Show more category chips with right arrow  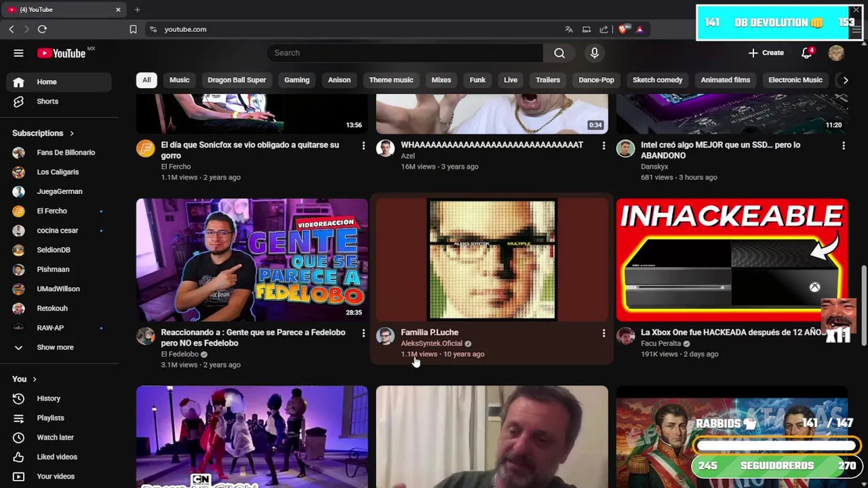(x=845, y=80)
